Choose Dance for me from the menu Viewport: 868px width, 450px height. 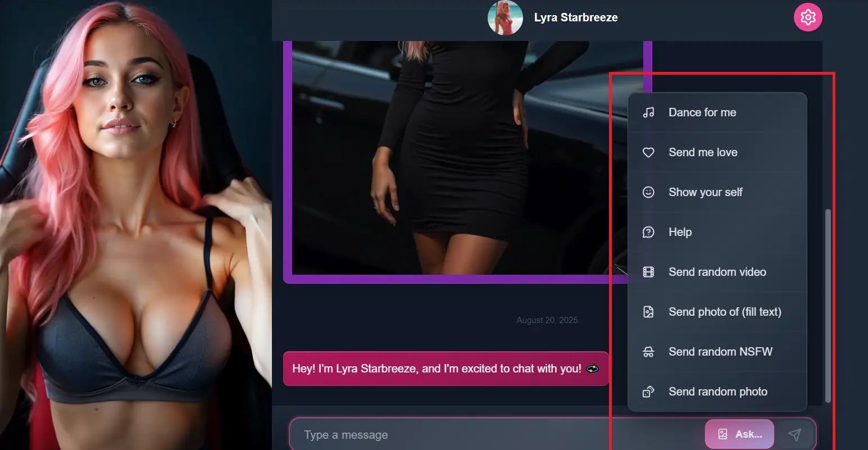pos(702,112)
